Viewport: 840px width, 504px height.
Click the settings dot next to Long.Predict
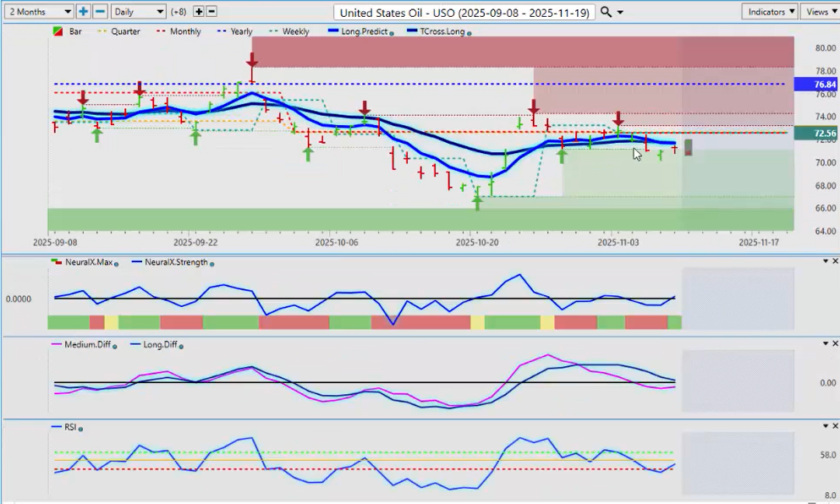pyautogui.click(x=392, y=32)
